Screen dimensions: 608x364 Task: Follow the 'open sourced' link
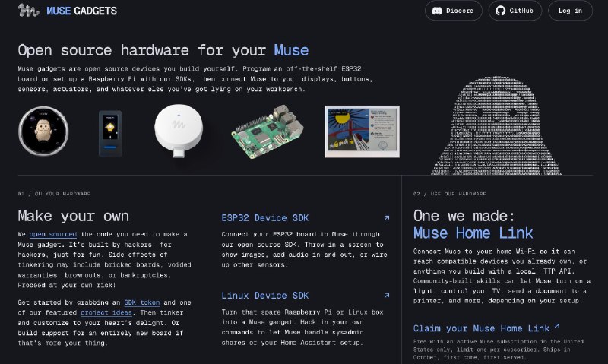[x=53, y=234]
